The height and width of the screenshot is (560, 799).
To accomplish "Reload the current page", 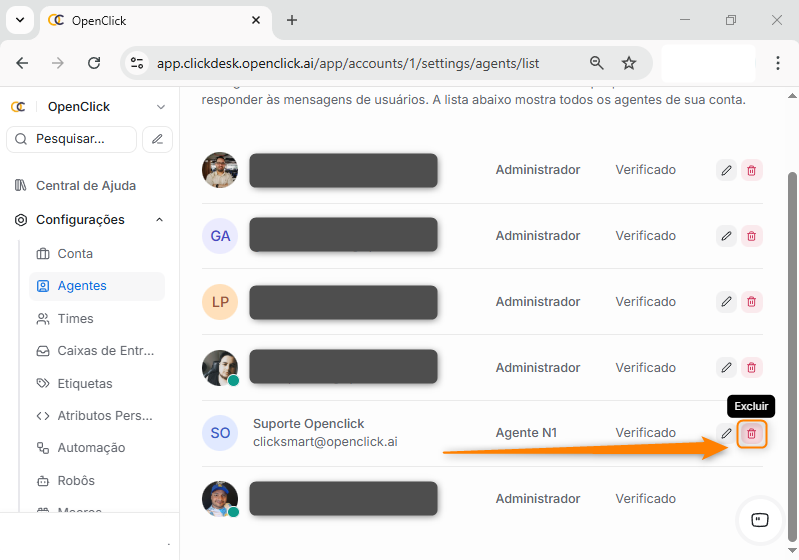I will (x=94, y=63).
